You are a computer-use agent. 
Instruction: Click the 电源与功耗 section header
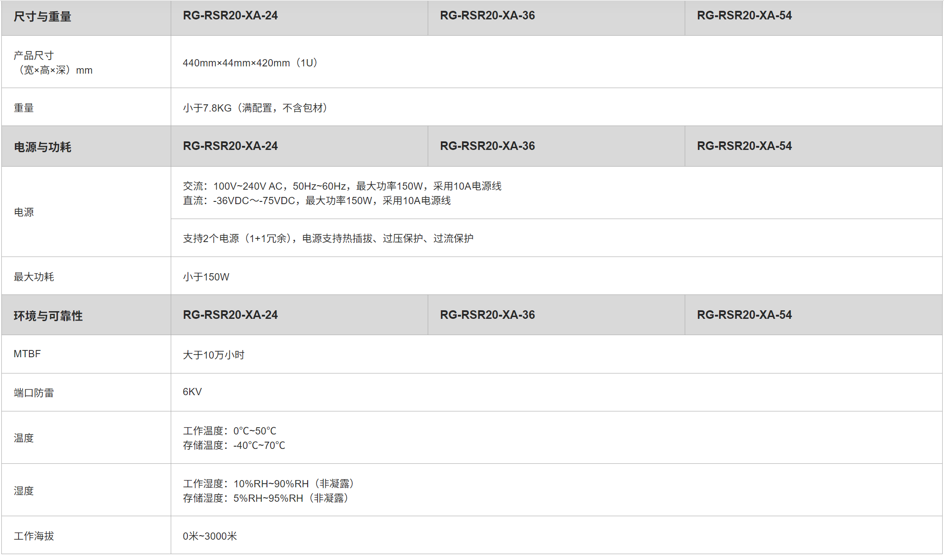[42, 148]
